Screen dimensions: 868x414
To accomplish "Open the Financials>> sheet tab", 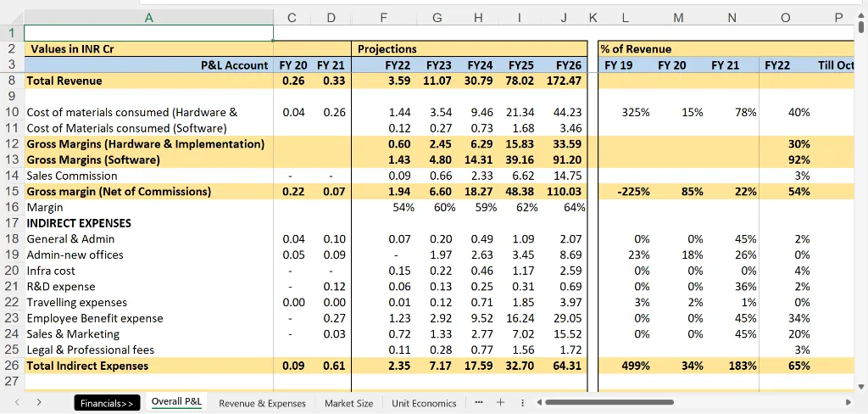I will tap(107, 403).
